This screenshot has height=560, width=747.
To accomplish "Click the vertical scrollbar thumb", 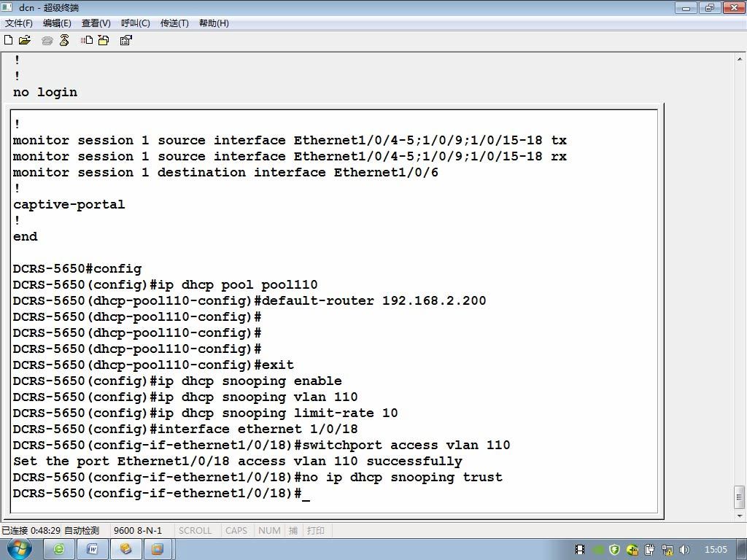I will coord(740,497).
